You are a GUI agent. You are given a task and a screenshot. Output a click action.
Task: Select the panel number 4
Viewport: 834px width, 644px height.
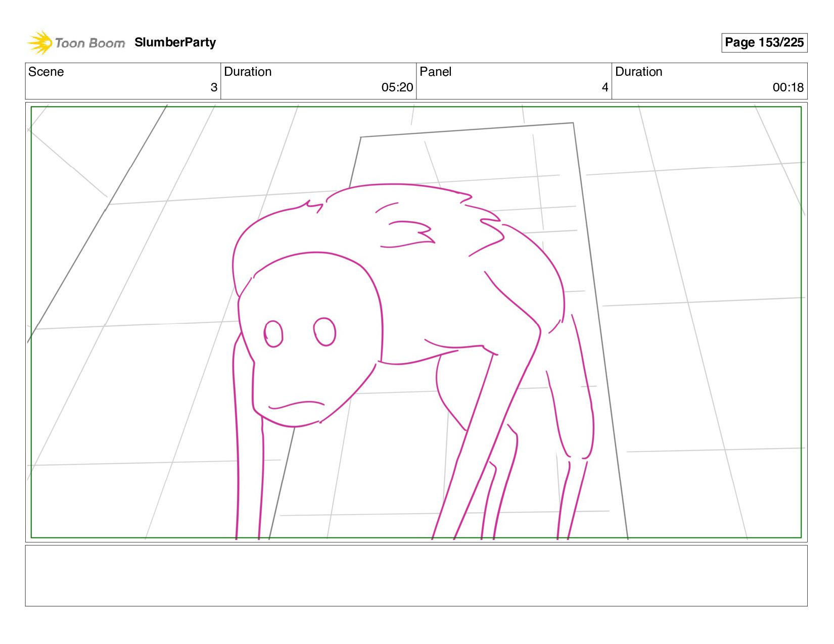click(x=605, y=87)
